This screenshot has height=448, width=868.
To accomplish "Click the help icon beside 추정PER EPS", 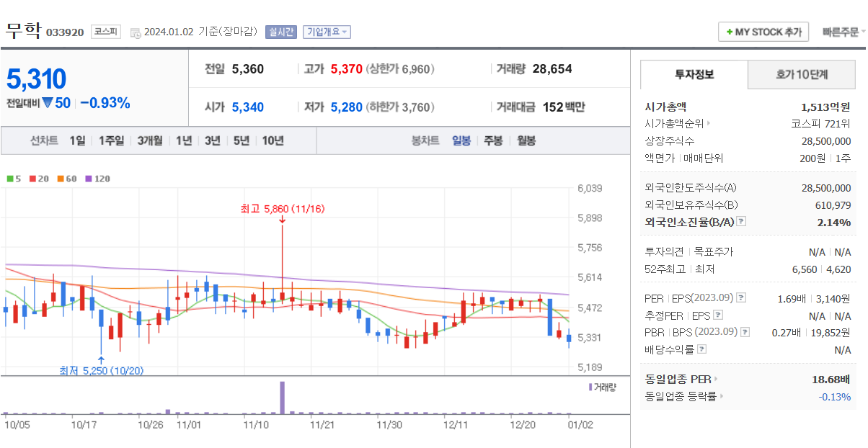I will (717, 315).
